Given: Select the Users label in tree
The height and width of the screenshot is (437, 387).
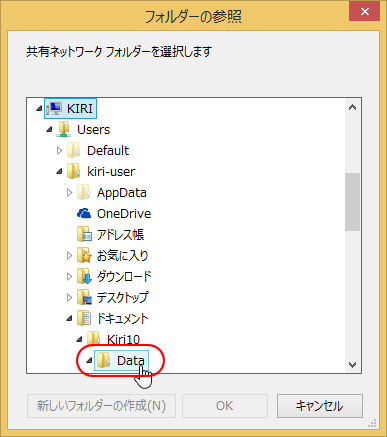Looking at the screenshot, I should (x=93, y=129).
